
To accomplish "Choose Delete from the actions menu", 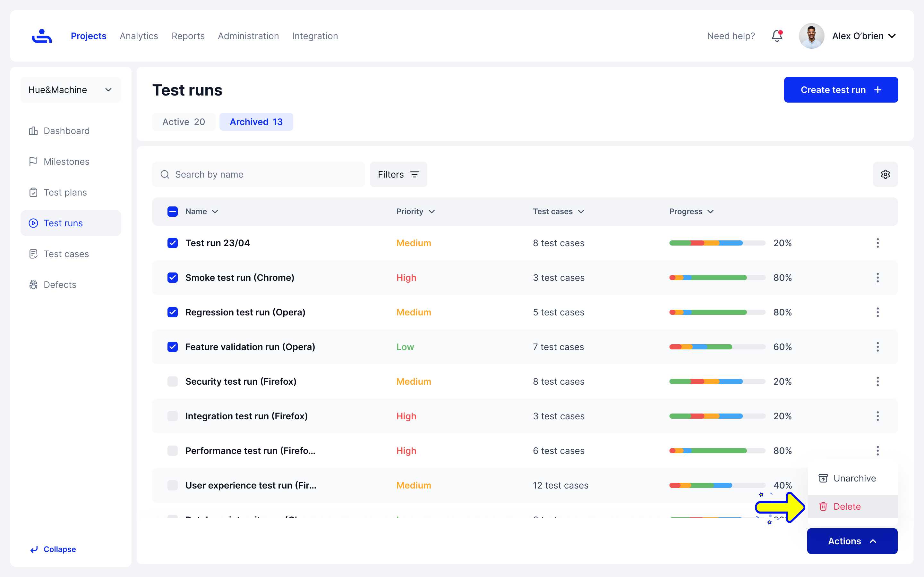I will pos(846,506).
